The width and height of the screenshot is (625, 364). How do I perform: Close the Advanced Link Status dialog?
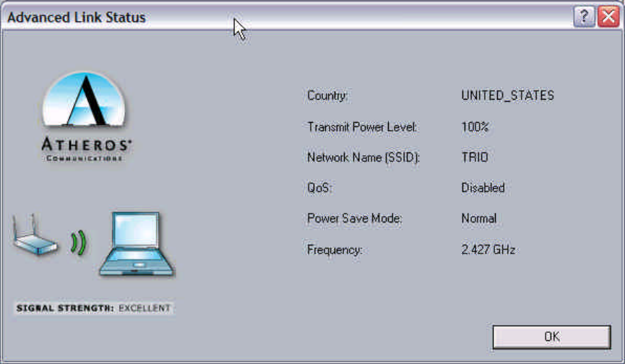(x=608, y=17)
